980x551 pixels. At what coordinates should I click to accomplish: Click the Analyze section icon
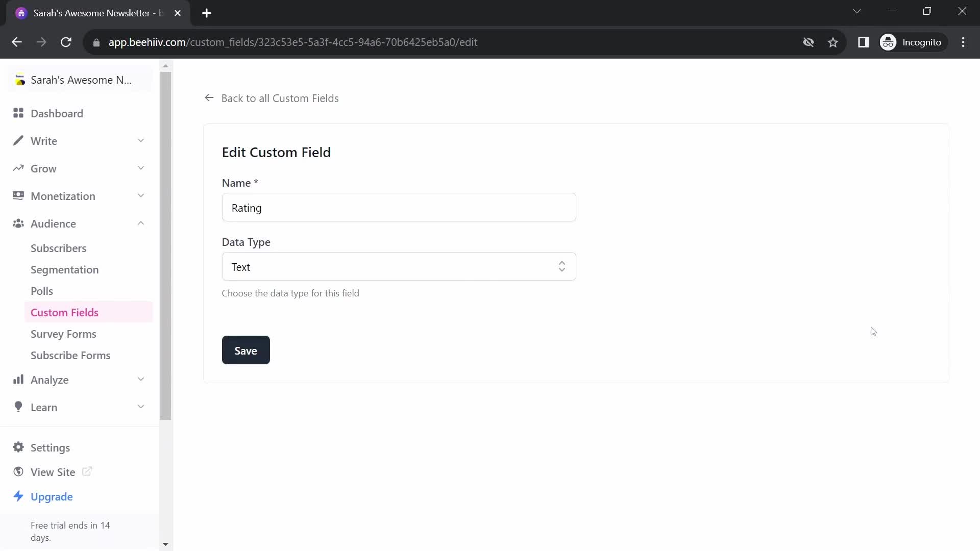(x=18, y=380)
